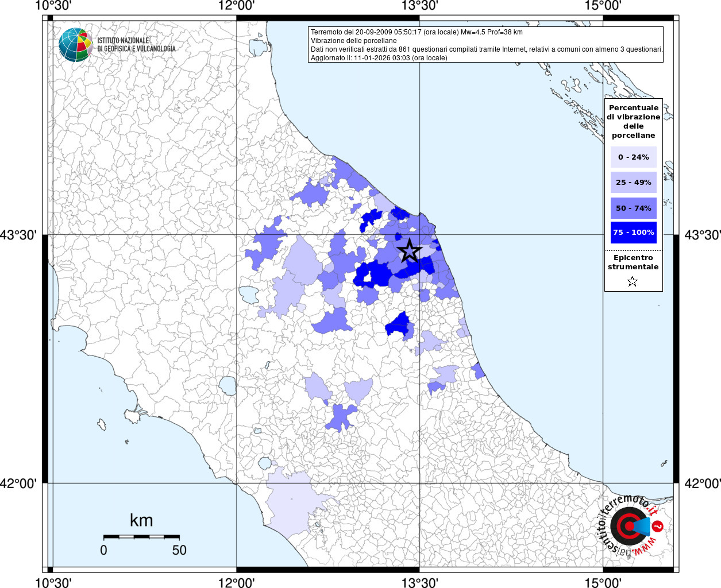
Task: Select the 25 - 49% legend swatch
Action: [633, 183]
